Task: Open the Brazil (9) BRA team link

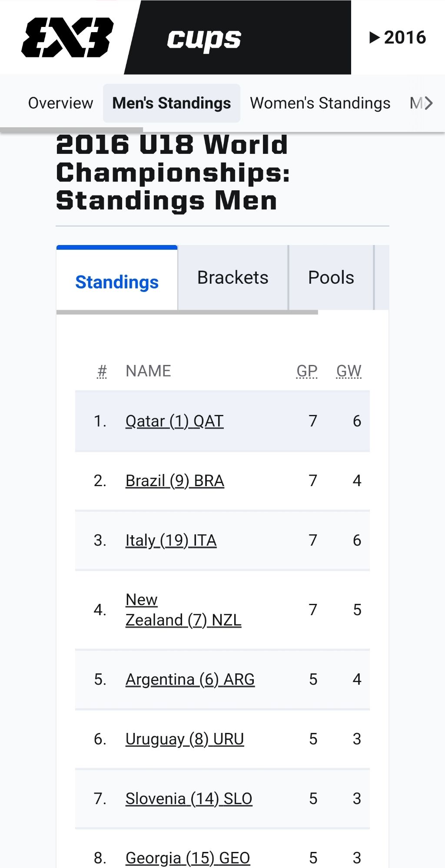Action: pyautogui.click(x=175, y=481)
